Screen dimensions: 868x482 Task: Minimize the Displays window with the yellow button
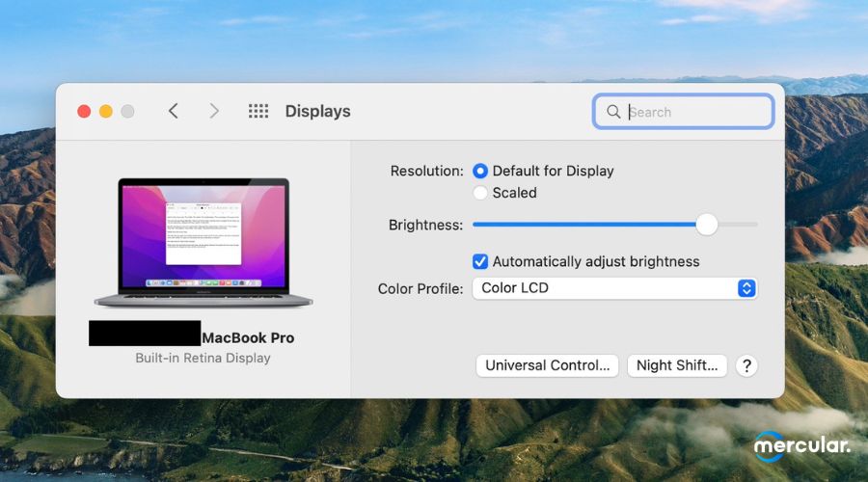pos(106,111)
